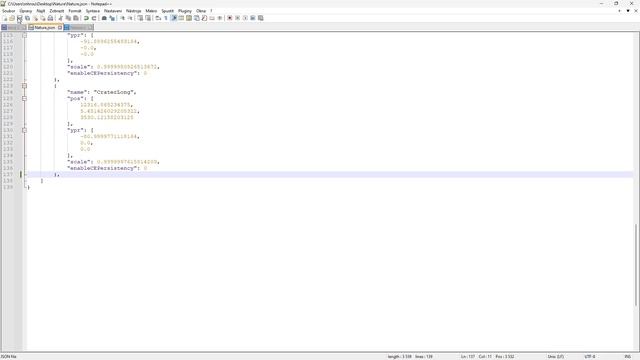
Task: Open the Soubor menu
Action: click(x=8, y=11)
